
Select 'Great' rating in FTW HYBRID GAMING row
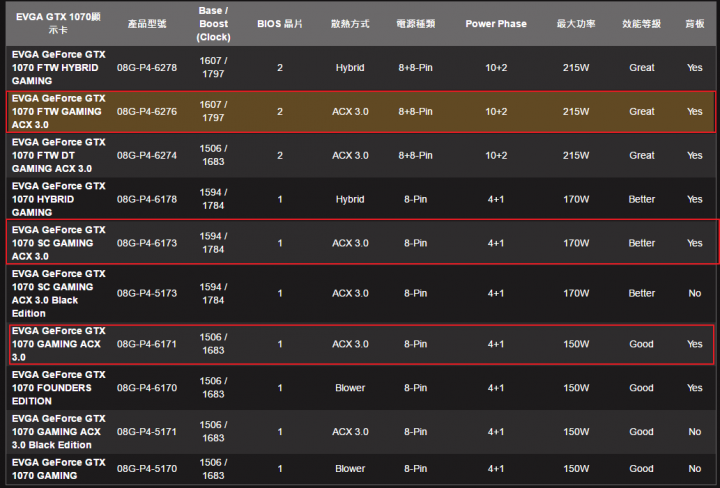click(641, 67)
